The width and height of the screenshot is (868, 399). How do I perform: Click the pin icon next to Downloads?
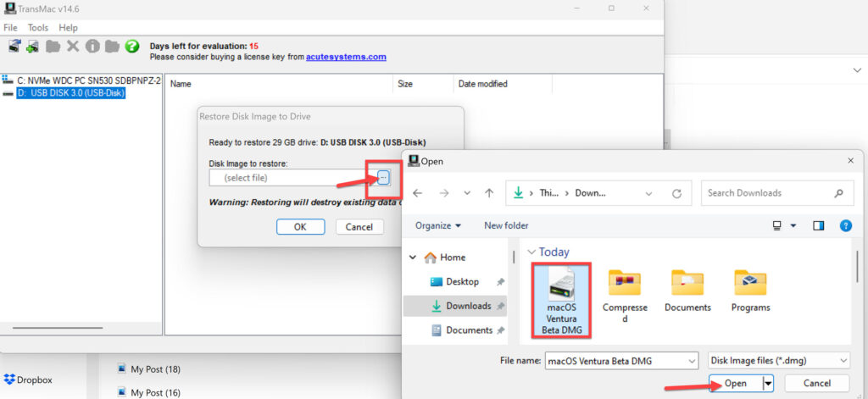pyautogui.click(x=500, y=306)
